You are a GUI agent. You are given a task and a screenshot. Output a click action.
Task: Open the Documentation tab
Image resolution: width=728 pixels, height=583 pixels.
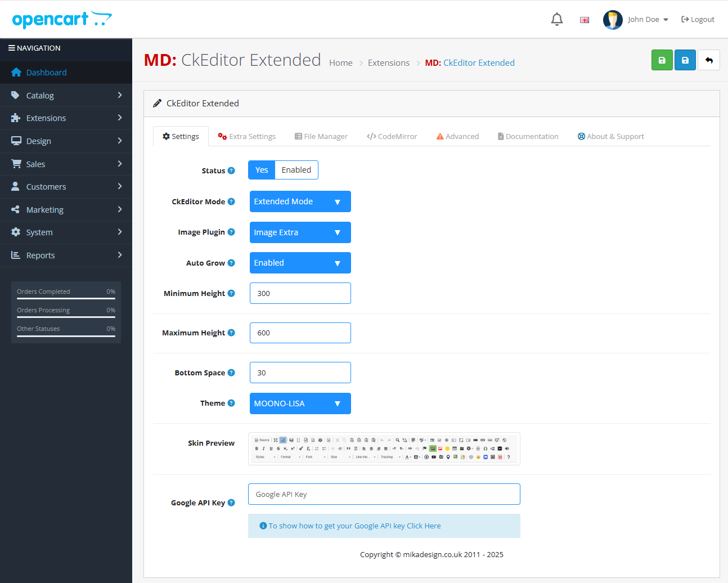pos(528,136)
